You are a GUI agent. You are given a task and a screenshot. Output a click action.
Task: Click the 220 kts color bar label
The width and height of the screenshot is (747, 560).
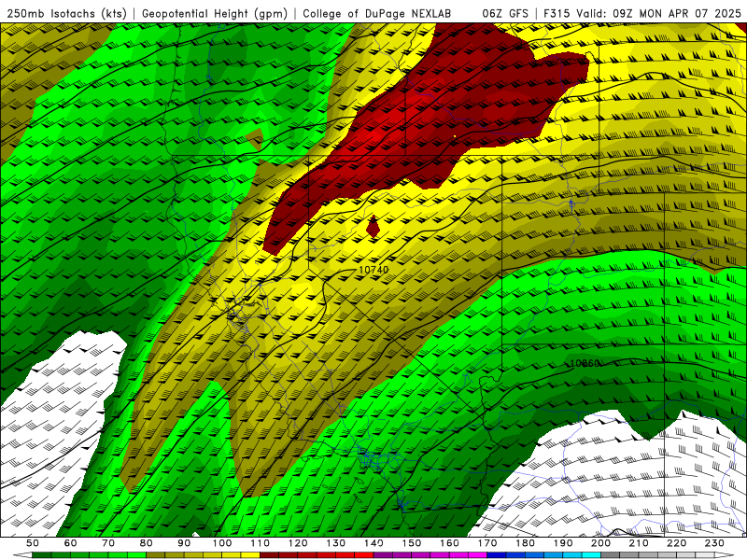[x=676, y=543]
